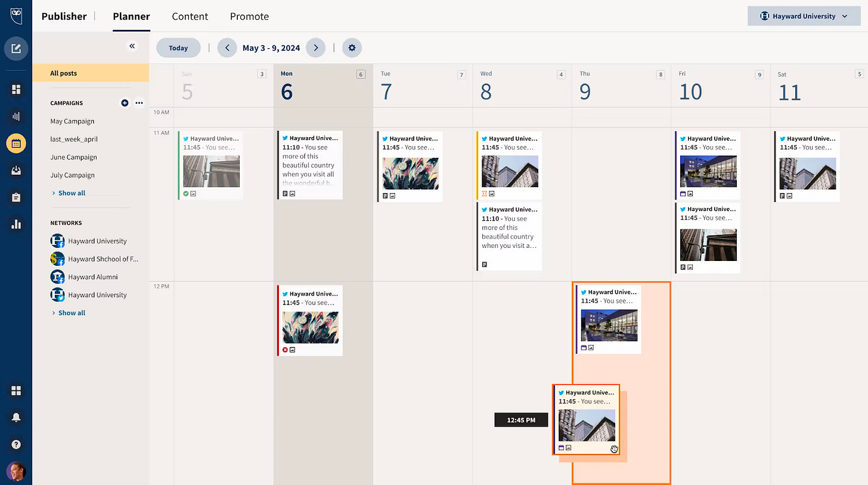
Task: Open the help question mark icon
Action: click(x=16, y=444)
